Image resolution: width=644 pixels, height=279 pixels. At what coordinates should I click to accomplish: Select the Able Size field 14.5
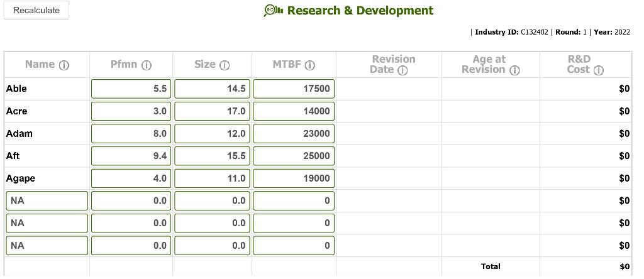coord(212,89)
